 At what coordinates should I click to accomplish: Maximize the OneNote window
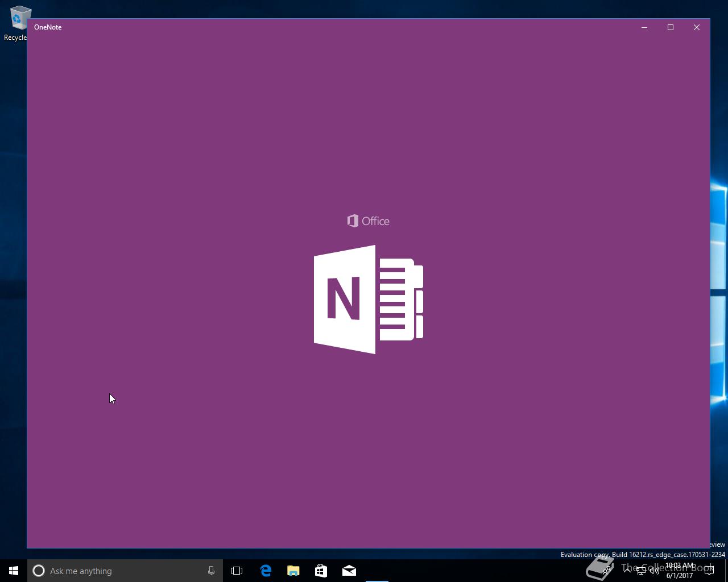671,27
